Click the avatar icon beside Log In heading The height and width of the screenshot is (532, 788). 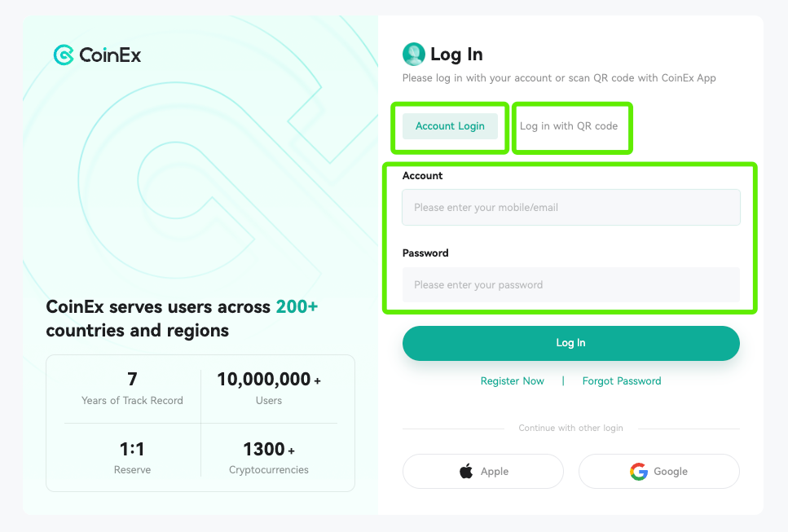(414, 55)
